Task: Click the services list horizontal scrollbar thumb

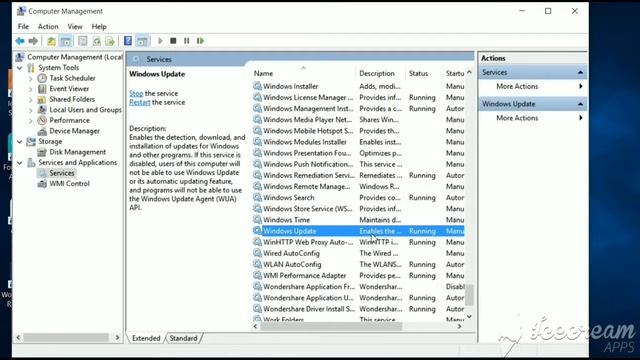Action: click(x=331, y=327)
